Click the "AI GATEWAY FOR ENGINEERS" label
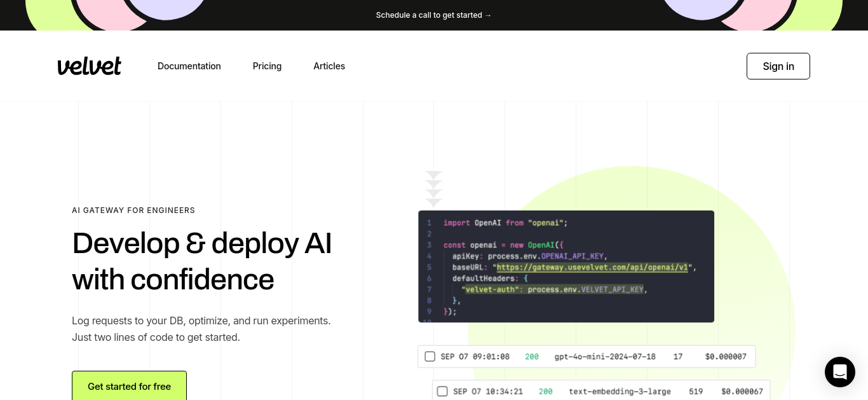Screen dimensions: 868x400 [x=133, y=210]
